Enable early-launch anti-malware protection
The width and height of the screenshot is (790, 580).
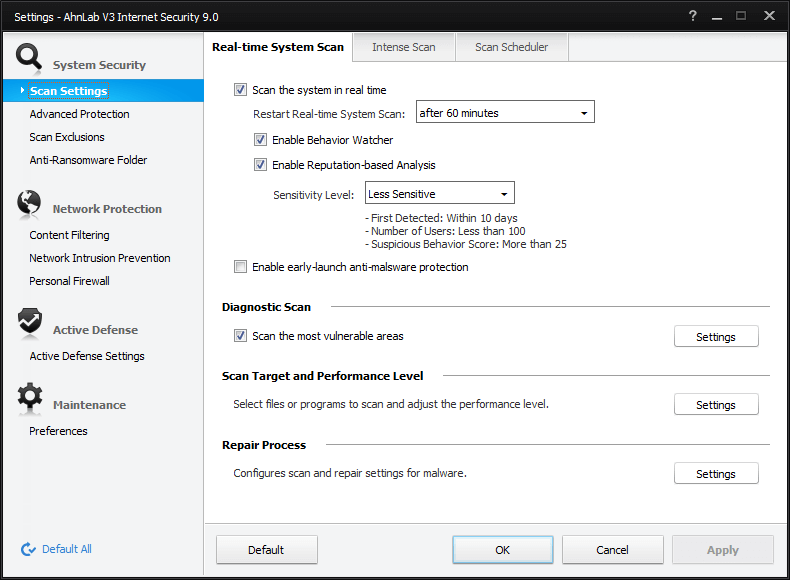240,267
